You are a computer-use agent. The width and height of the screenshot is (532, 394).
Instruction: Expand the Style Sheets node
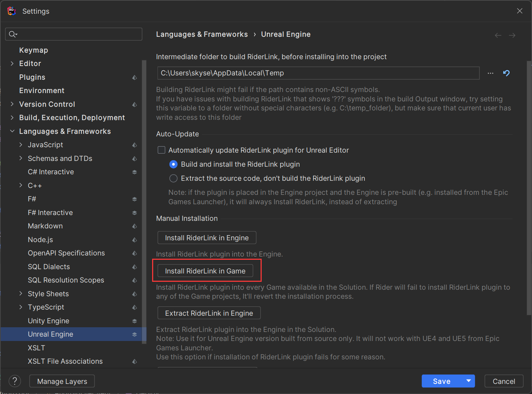21,294
